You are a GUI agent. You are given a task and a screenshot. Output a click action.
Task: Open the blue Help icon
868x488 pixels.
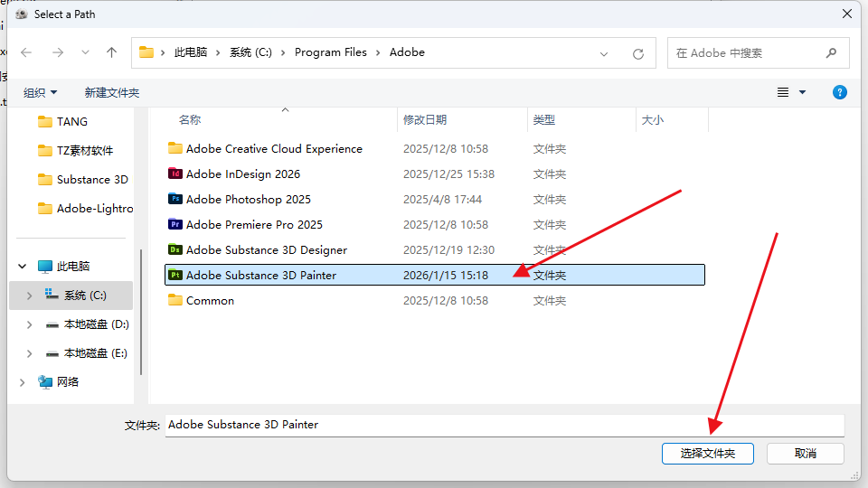[x=840, y=92]
